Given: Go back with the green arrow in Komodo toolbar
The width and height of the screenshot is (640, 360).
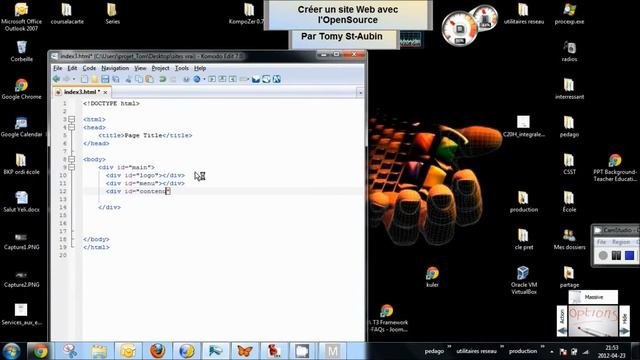Looking at the screenshot, I should 56,79.
